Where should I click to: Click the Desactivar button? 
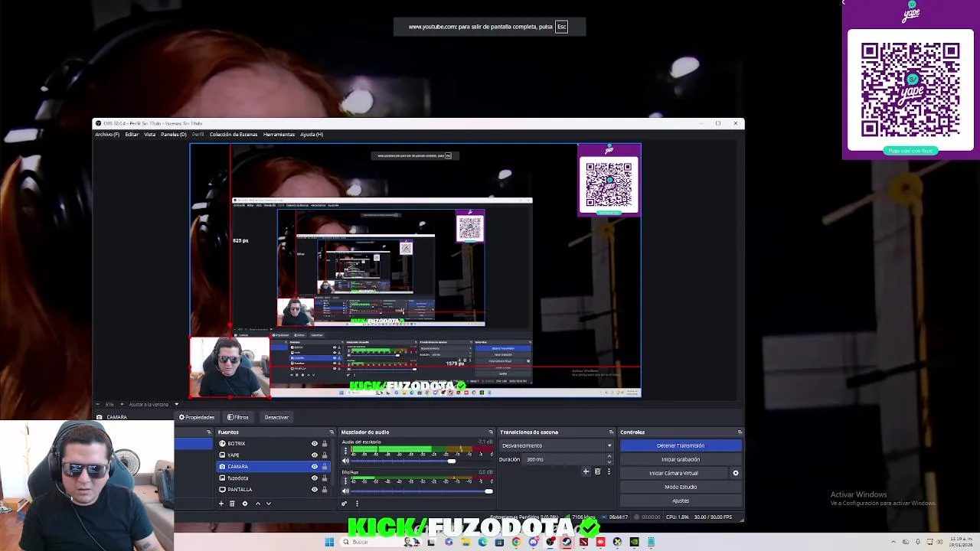coord(276,417)
